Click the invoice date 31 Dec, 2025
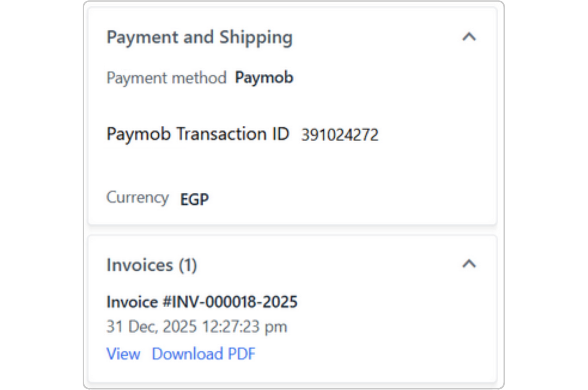The image size is (588, 390). coord(197,326)
